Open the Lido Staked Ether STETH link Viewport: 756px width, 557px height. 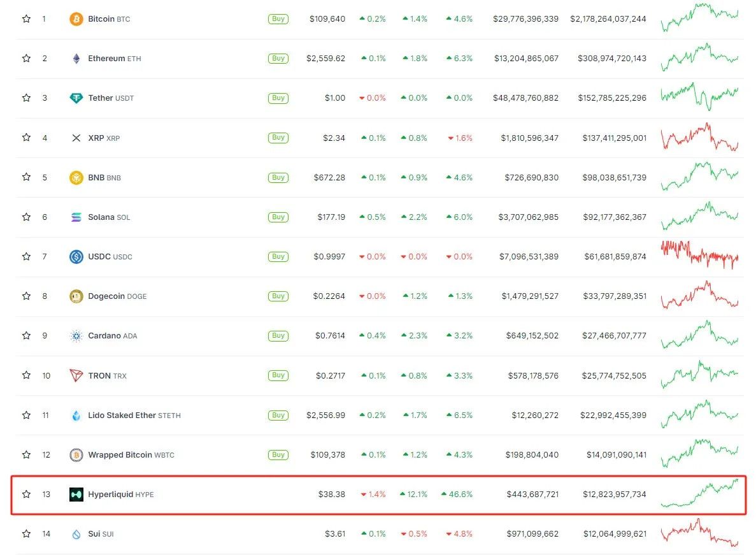[x=134, y=416]
